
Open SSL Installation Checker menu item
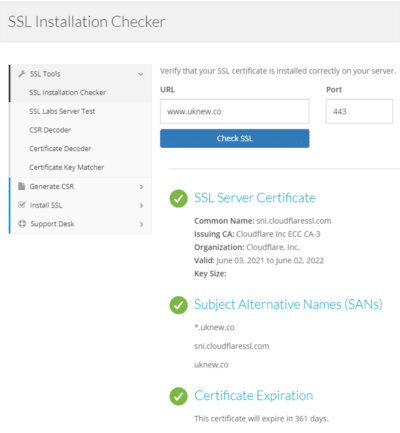point(68,92)
